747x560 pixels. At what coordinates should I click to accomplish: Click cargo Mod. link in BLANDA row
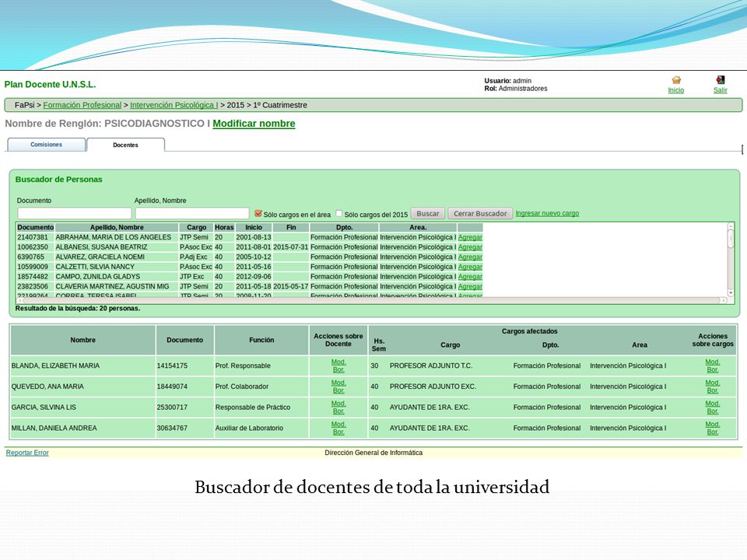pos(712,362)
